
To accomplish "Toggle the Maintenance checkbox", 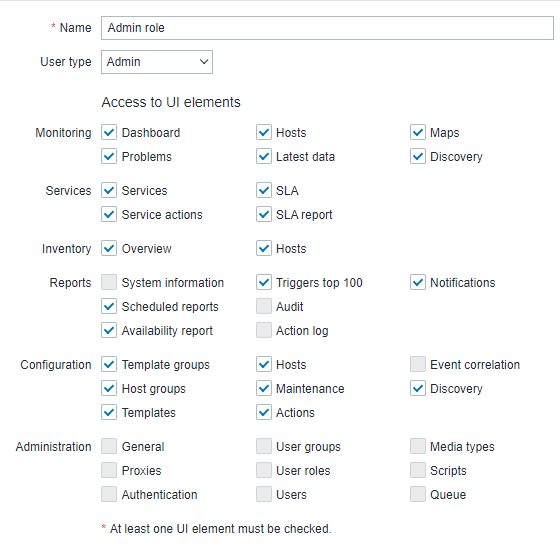I will click(264, 388).
